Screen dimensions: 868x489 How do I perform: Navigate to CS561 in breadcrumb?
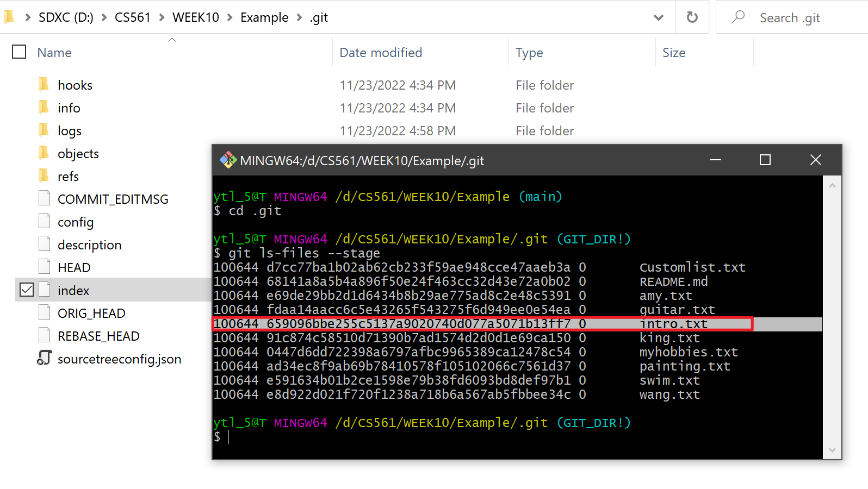(132, 17)
